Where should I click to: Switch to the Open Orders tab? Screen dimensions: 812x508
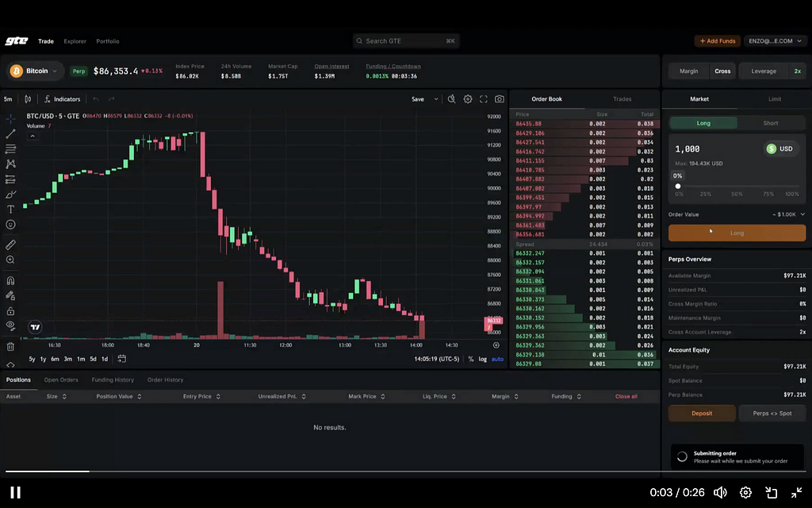coord(61,379)
